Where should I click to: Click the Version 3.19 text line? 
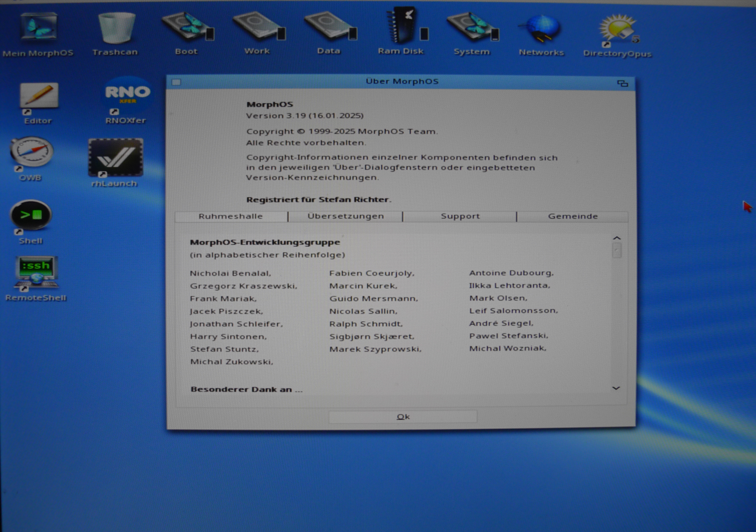click(x=305, y=116)
